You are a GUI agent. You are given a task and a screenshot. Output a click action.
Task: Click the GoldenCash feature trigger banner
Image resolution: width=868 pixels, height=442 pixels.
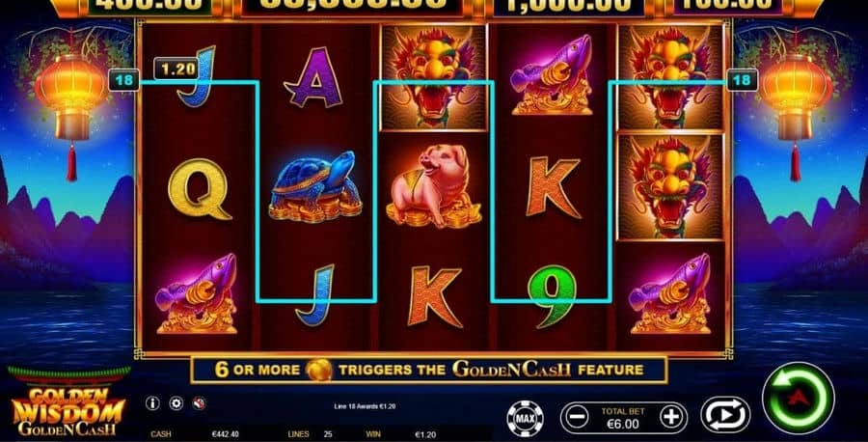pos(429,370)
